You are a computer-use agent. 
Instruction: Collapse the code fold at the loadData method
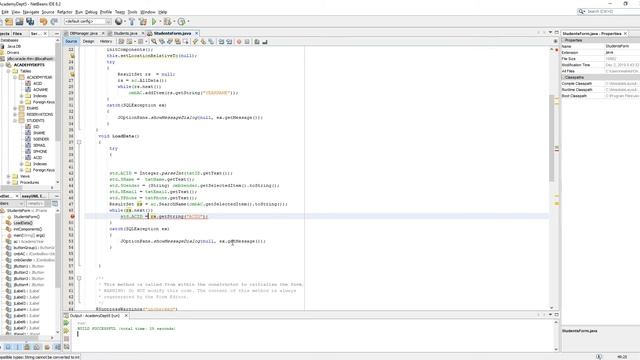click(x=79, y=142)
